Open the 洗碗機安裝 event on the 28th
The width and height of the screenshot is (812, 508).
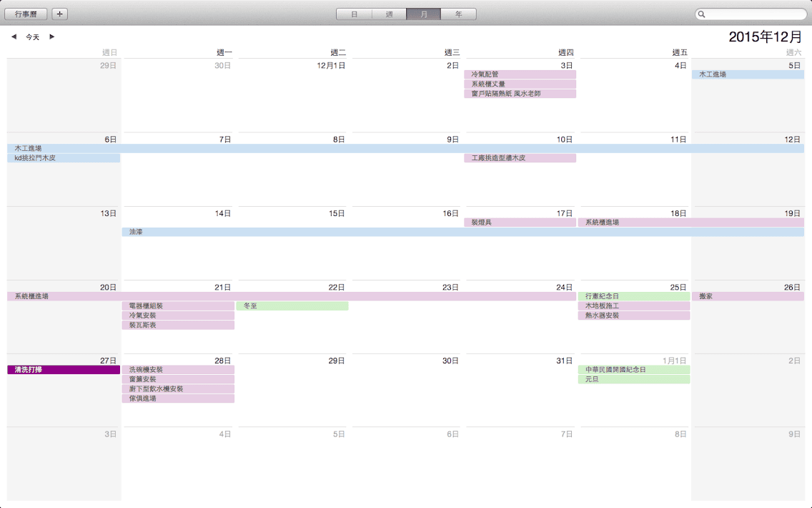[178, 370]
